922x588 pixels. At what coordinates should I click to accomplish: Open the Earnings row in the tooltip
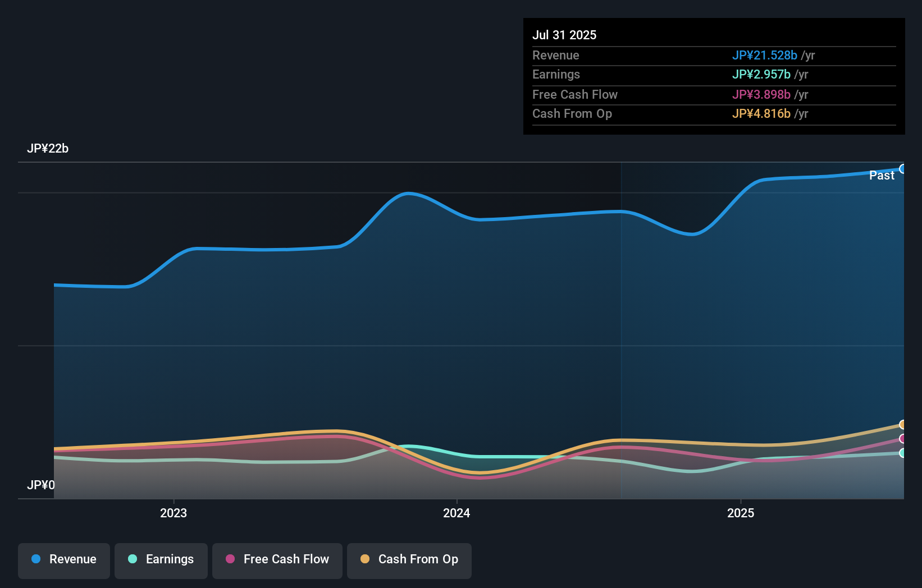coord(556,75)
